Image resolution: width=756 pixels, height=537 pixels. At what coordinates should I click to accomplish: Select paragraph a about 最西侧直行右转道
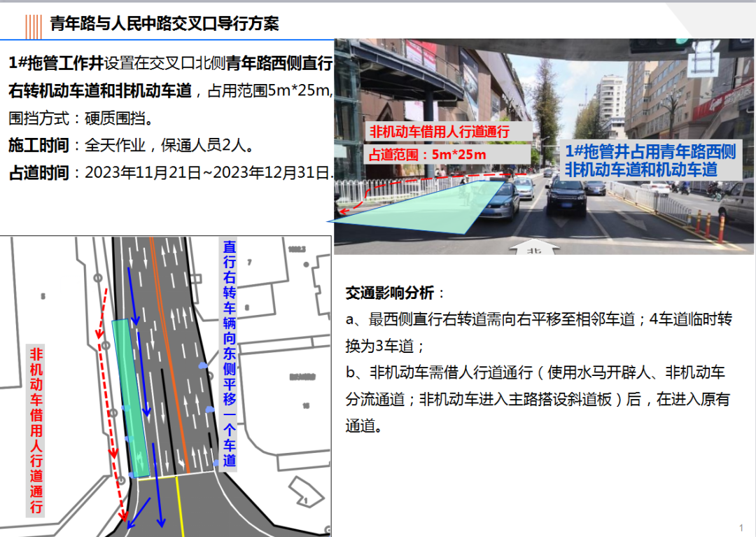pos(539,332)
